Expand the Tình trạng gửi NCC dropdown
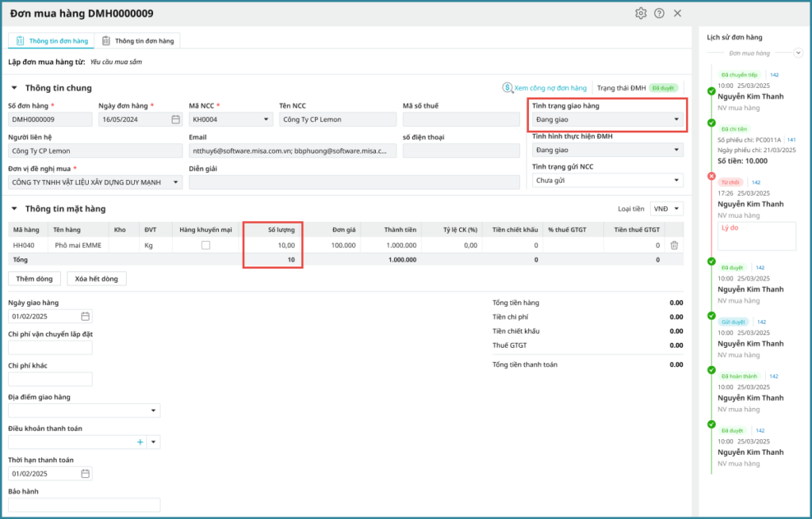This screenshot has height=519, width=812. point(607,181)
